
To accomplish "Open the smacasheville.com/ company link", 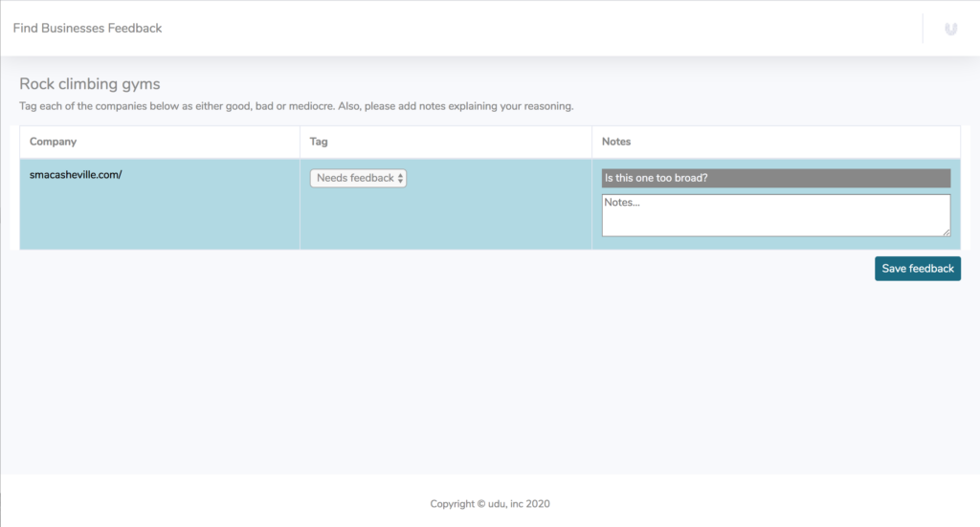I will [x=76, y=175].
